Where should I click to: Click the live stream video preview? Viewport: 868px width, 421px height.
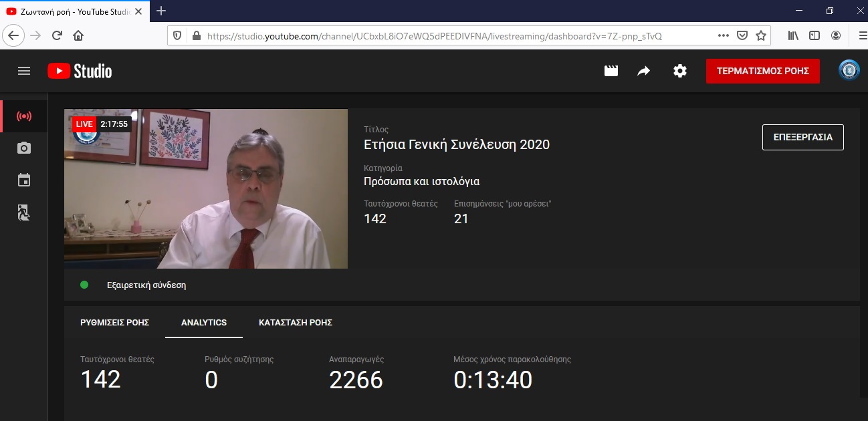coord(206,189)
